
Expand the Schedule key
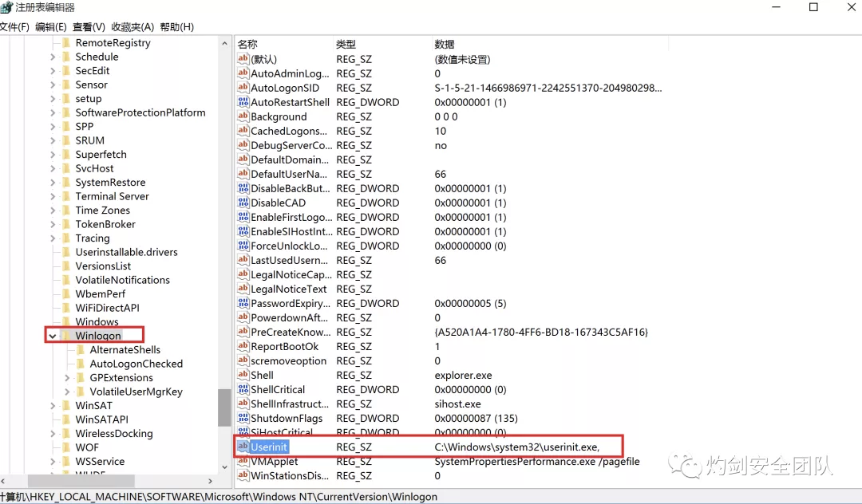53,57
